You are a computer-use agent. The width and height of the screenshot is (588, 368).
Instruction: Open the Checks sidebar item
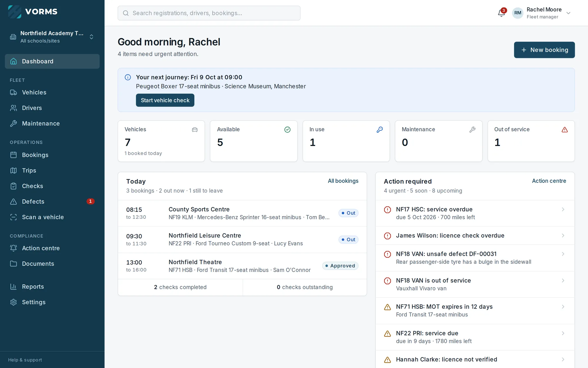click(x=52, y=186)
